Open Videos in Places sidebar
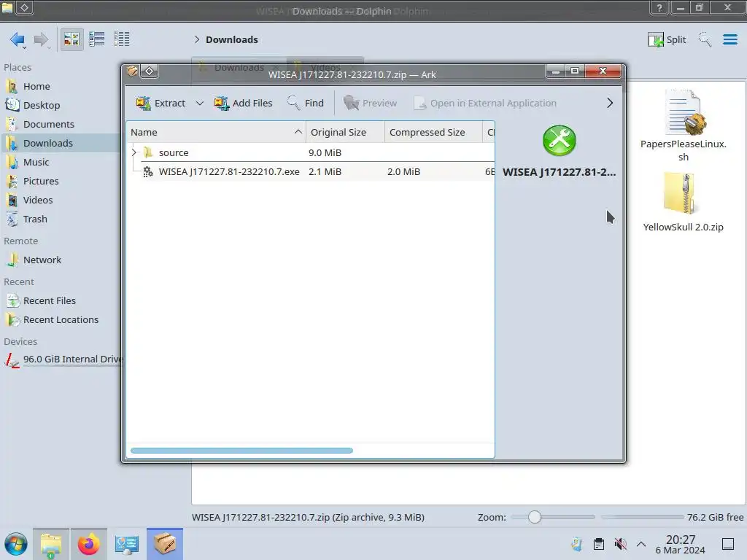 (60, 201)
